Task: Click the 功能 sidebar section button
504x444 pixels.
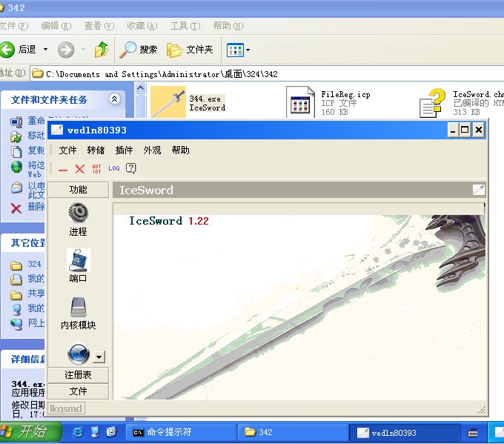Action: click(78, 190)
